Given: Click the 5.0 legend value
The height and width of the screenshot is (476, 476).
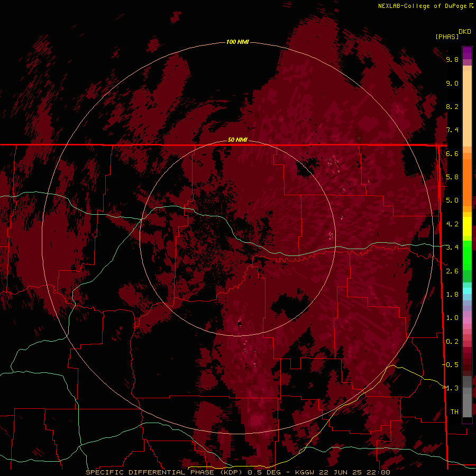Looking at the screenshot, I should coord(452,200).
